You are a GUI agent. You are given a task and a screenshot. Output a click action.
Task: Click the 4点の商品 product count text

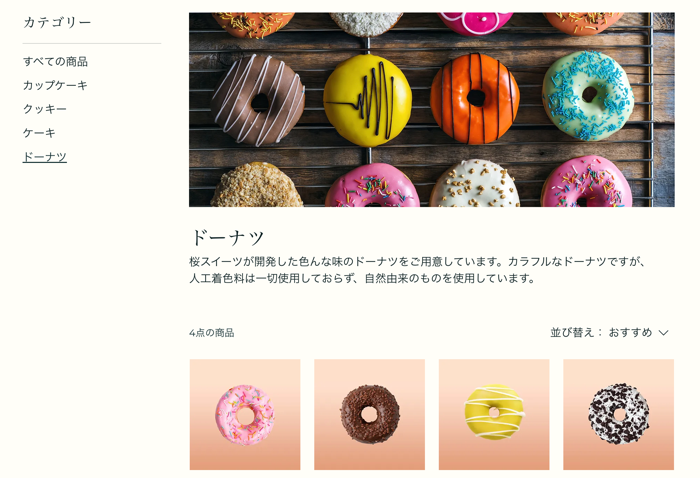pos(212,333)
